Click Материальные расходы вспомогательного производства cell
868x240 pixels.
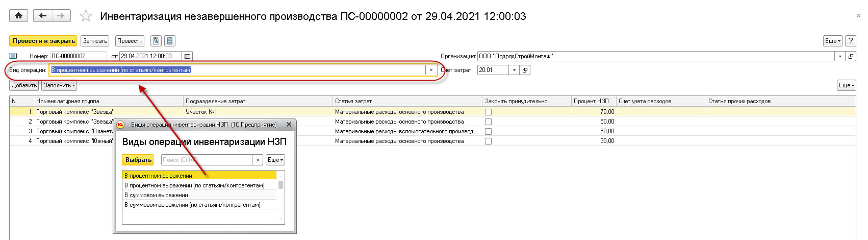point(407,131)
